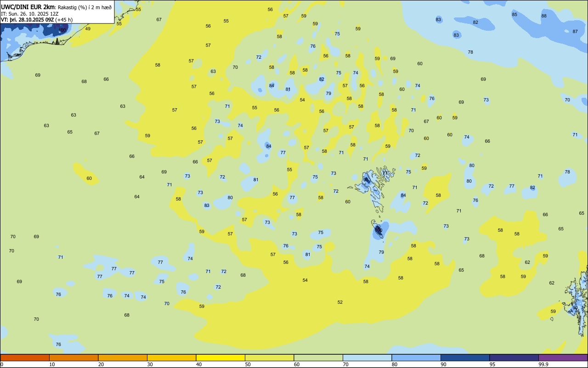The height and width of the screenshot is (368, 588).
Task: Choose the dark blue 90–95 legend swatch
Action: tap(465, 357)
